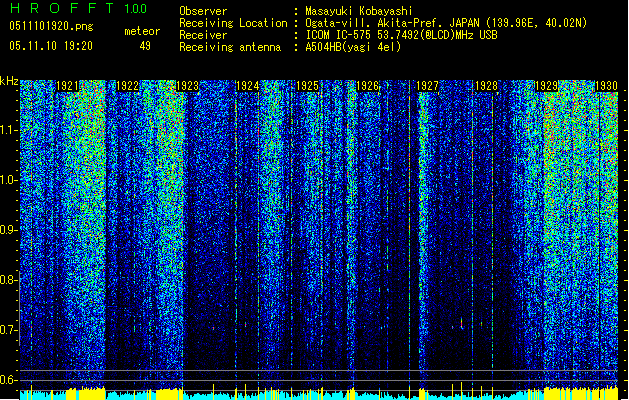Image resolution: width=629 pixels, height=400 pixels.
Task: Click the 1923 time marker
Action: coord(188,86)
